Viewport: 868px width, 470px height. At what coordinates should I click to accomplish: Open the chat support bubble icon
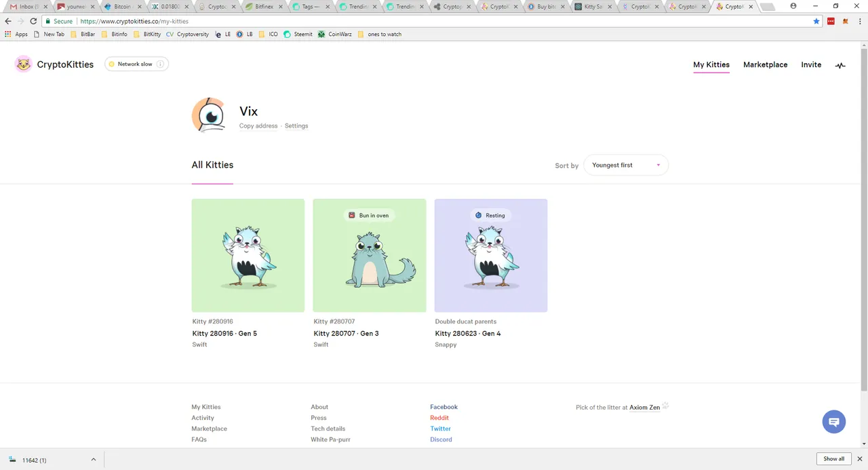[x=834, y=421]
